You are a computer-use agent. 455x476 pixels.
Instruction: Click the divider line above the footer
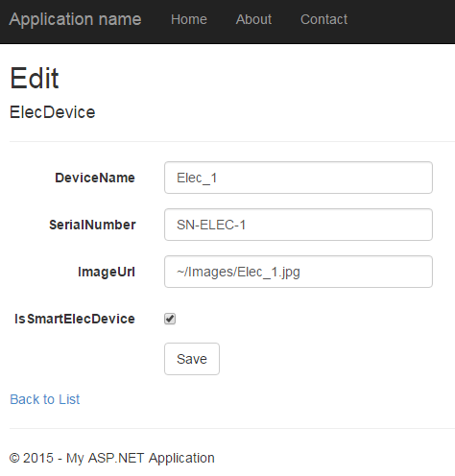coord(232,428)
